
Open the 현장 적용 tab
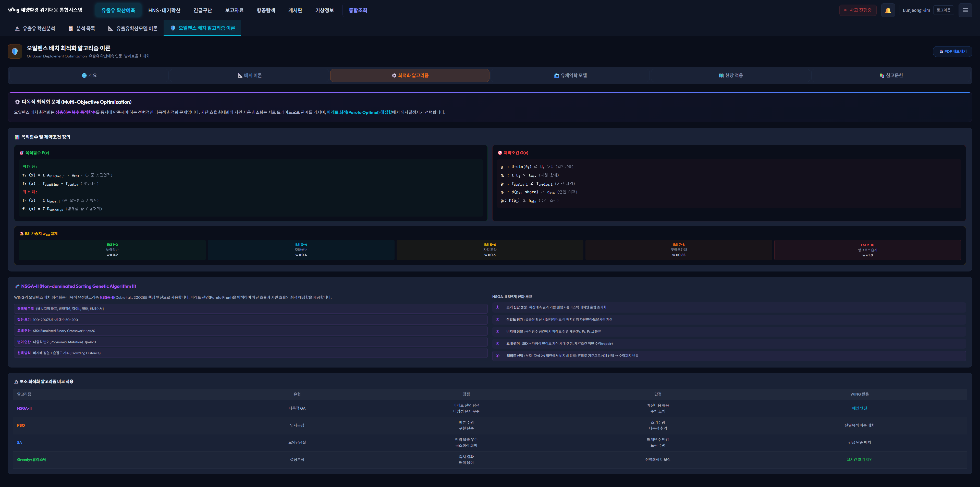pos(730,75)
